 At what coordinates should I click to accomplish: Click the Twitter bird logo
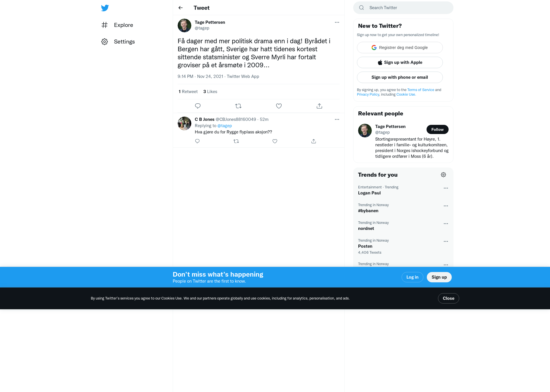click(x=105, y=8)
